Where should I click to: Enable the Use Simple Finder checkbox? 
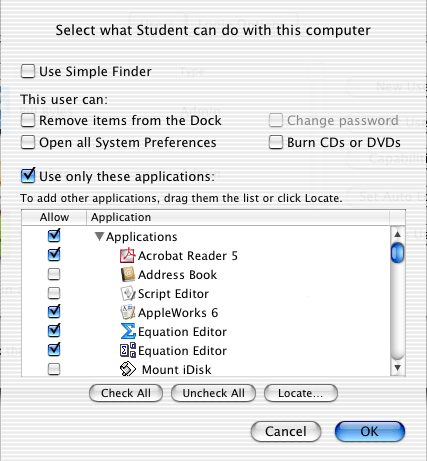click(x=28, y=71)
